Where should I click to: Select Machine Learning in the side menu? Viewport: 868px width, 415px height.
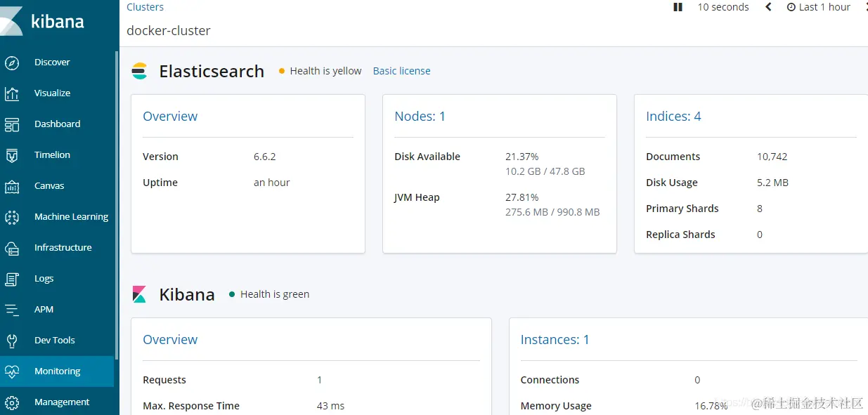coord(72,217)
